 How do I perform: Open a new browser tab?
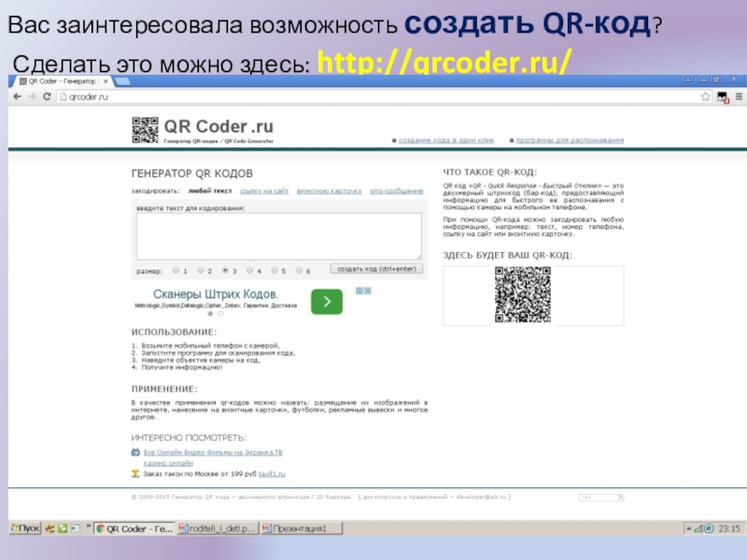[x=122, y=81]
